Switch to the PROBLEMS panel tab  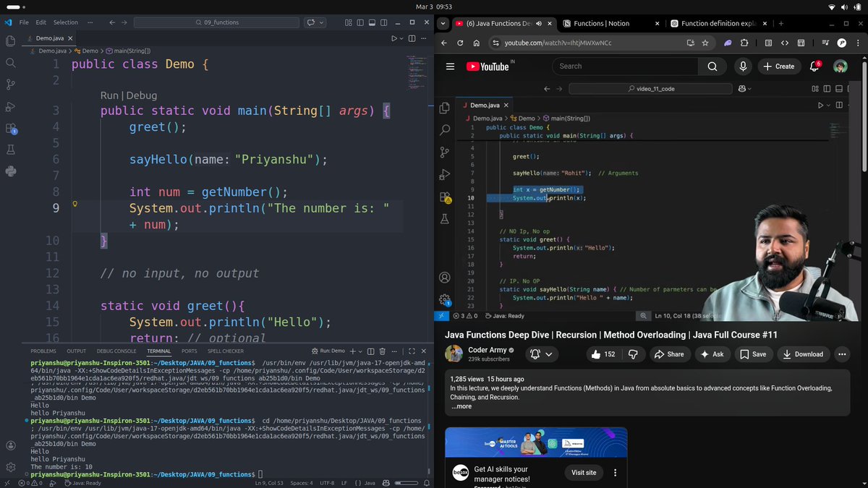coord(43,351)
